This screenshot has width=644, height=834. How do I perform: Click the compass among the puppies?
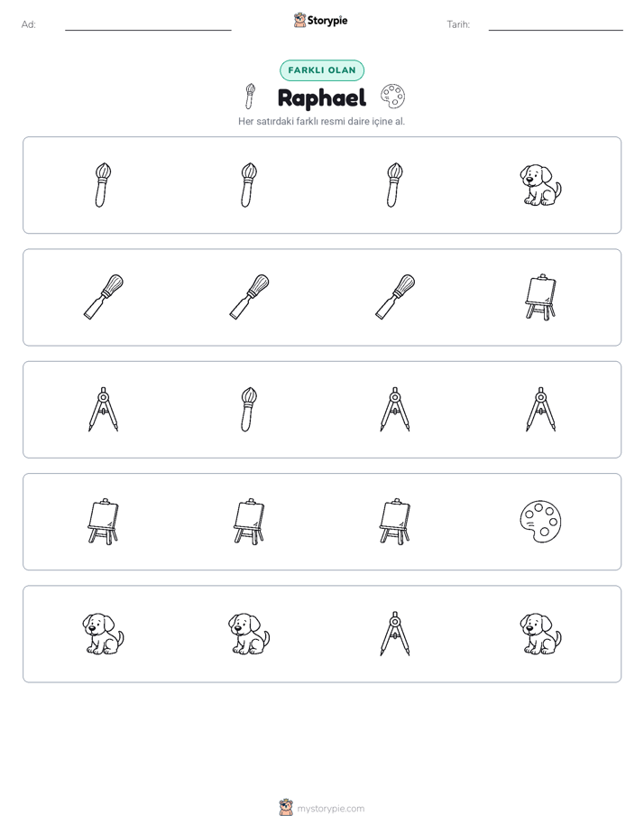(395, 634)
